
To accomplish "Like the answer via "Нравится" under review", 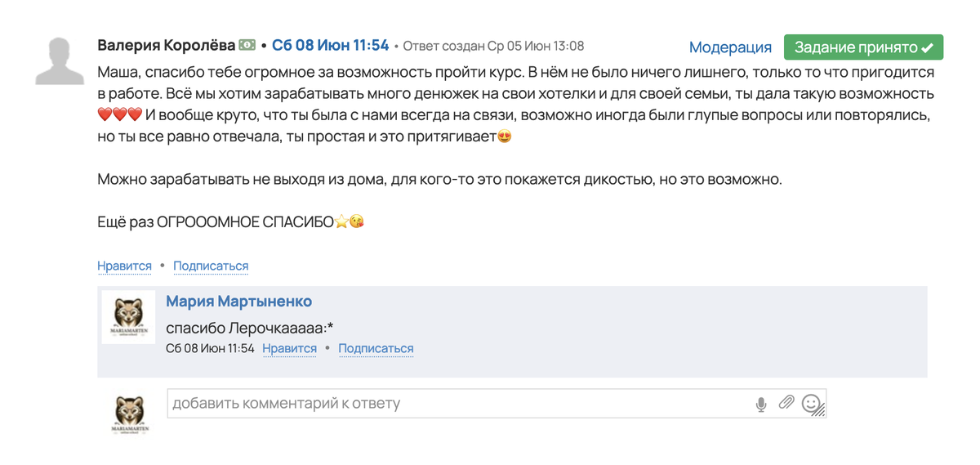I will (x=124, y=266).
